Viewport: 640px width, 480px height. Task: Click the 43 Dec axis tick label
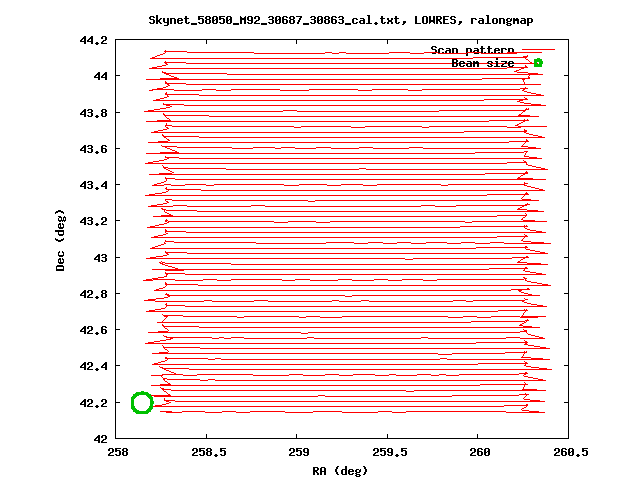coord(101,258)
